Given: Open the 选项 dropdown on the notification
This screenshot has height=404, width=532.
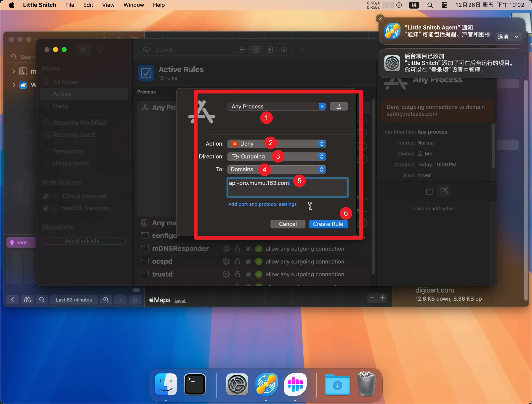Looking at the screenshot, I should (508, 37).
